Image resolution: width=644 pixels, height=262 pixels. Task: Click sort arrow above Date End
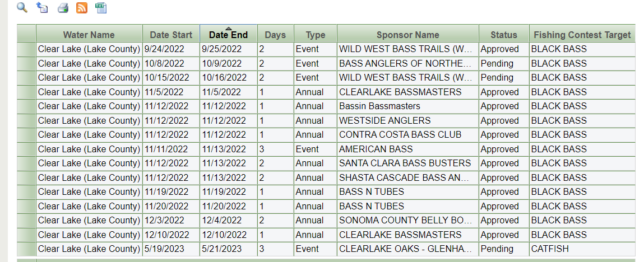[x=228, y=29]
